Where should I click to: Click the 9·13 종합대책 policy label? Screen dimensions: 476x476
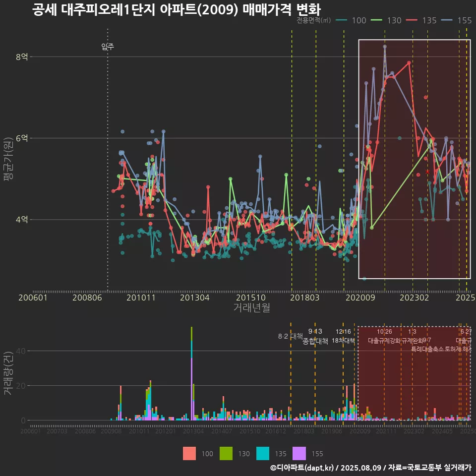point(315,336)
